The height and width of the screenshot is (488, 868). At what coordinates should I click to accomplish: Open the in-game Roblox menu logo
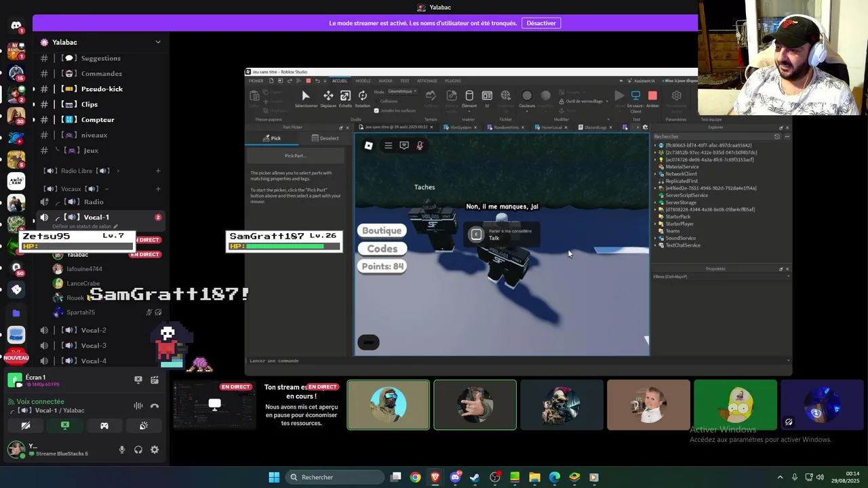(368, 146)
